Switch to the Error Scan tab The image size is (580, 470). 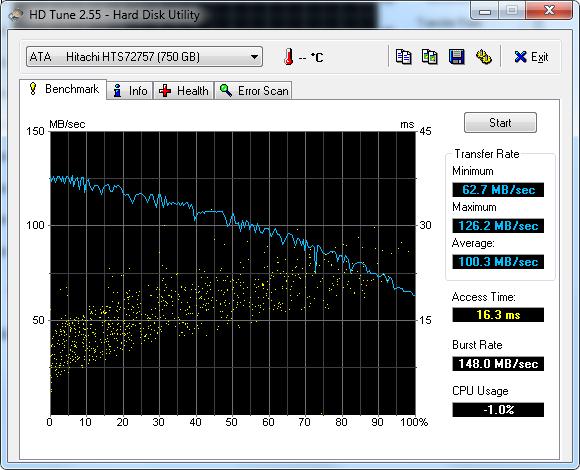(x=253, y=91)
